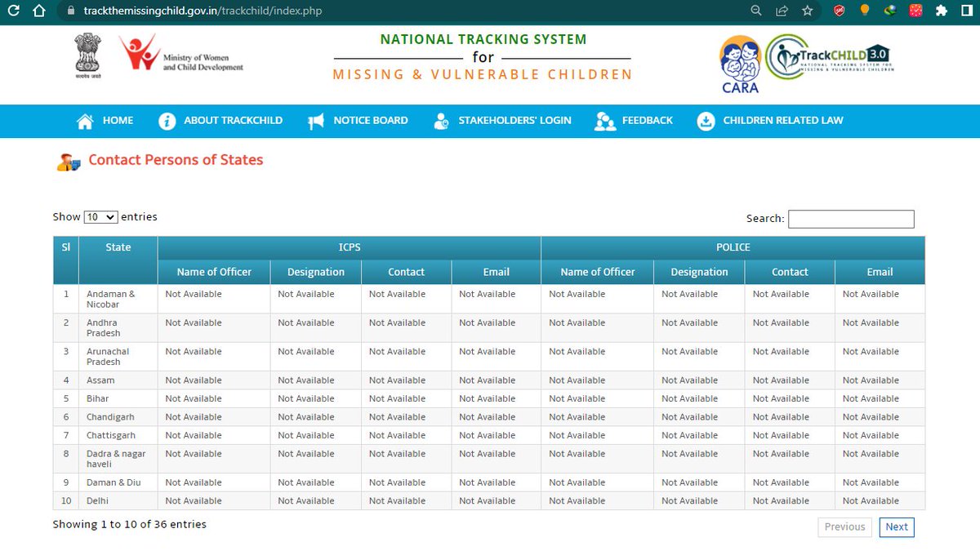
Task: Sort by POLICE Email header
Action: click(880, 272)
